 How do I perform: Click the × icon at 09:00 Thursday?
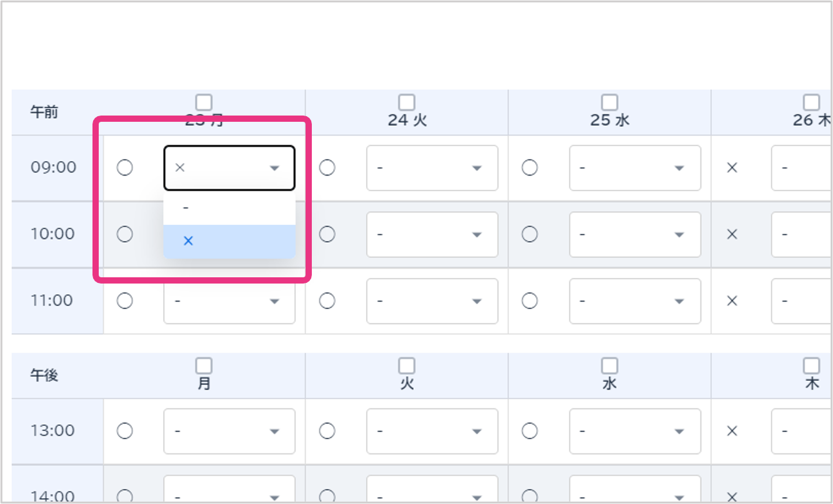(x=732, y=168)
